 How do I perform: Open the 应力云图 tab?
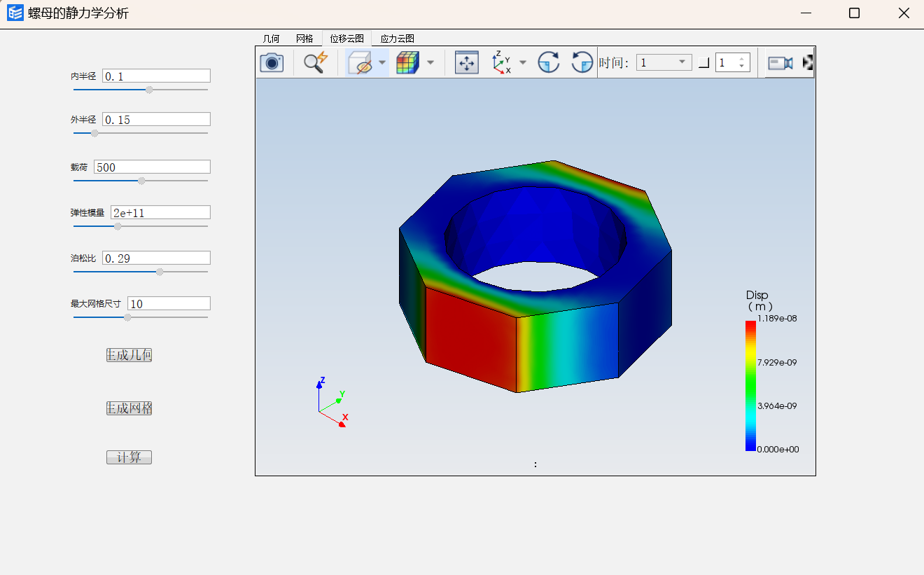point(397,39)
